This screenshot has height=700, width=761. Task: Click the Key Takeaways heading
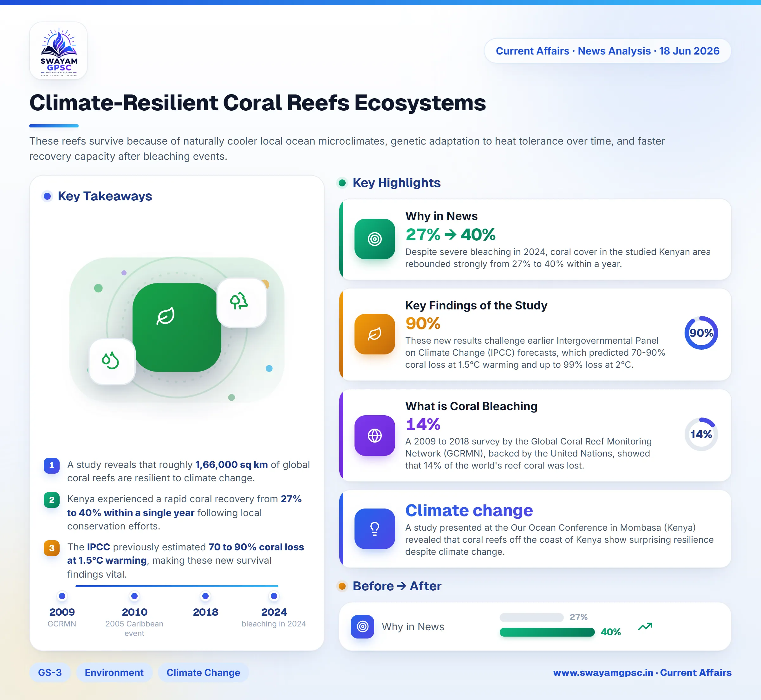click(105, 196)
